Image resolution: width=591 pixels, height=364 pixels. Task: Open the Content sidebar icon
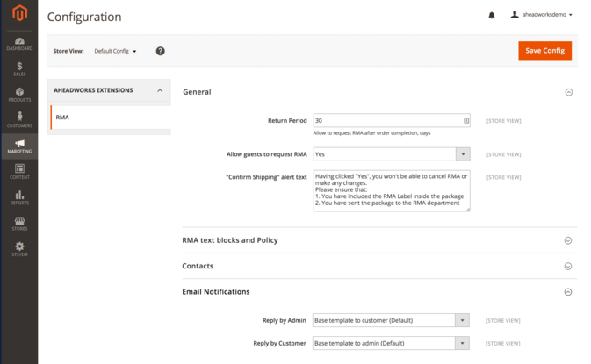[x=18, y=171]
